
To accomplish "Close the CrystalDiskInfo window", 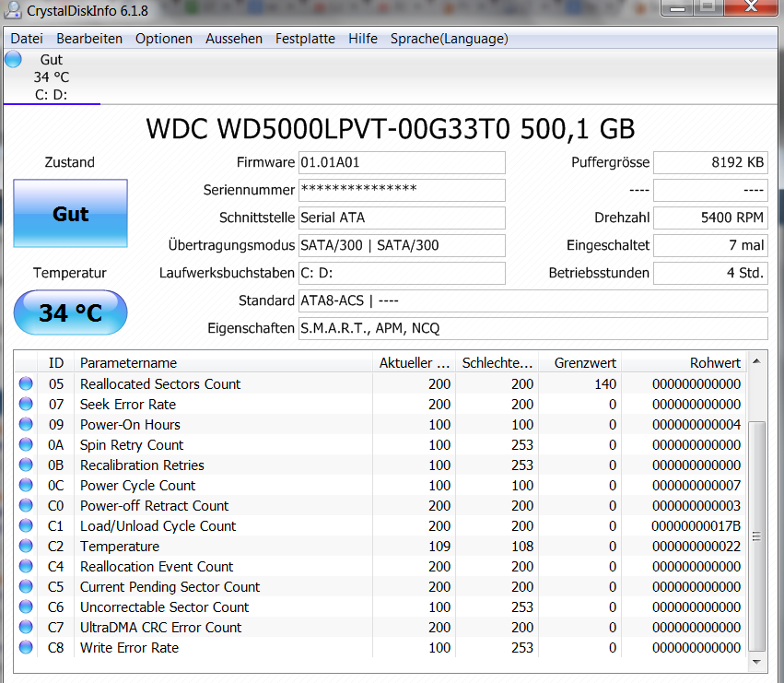I will tap(751, 7).
